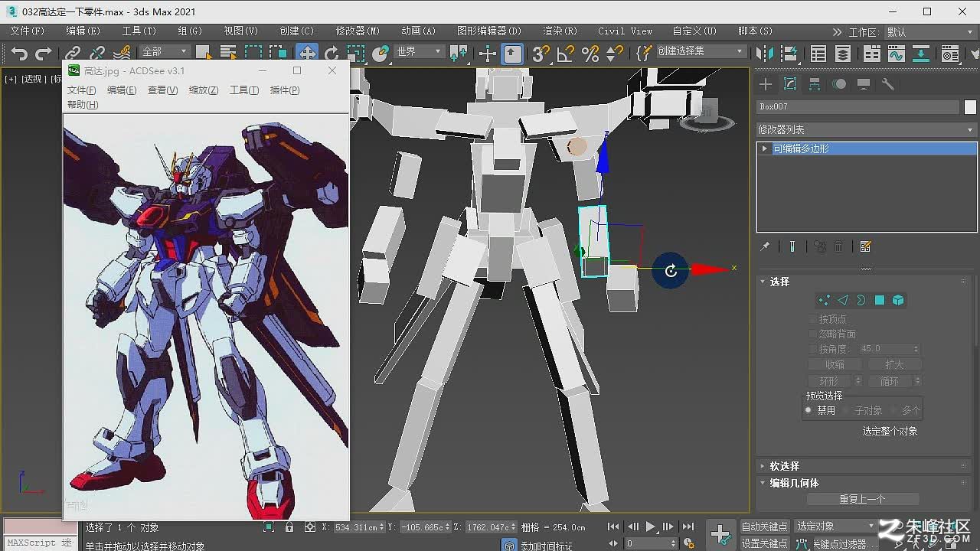Click the Use Pivot Point Center icon
The width and height of the screenshot is (980, 551).
[x=459, y=54]
